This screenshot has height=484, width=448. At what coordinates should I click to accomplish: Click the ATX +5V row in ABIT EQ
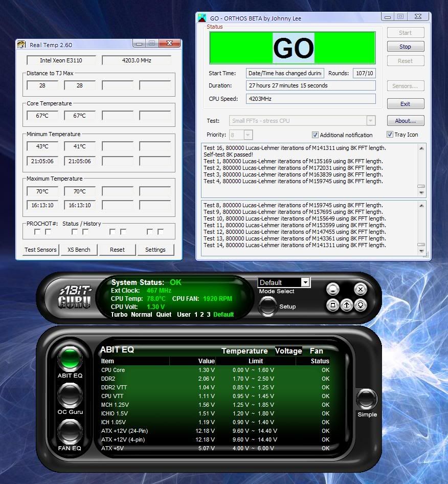click(x=215, y=448)
